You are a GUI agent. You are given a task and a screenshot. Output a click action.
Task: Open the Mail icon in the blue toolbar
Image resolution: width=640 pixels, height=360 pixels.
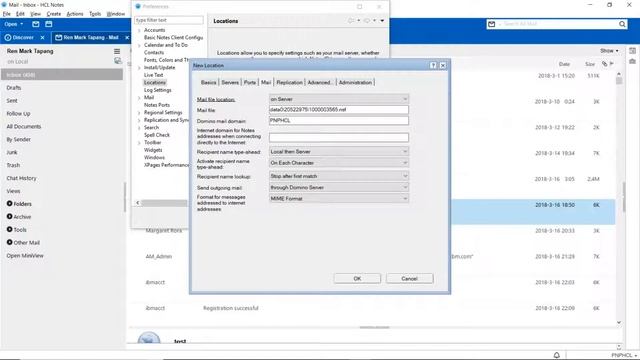pyautogui.click(x=36, y=24)
